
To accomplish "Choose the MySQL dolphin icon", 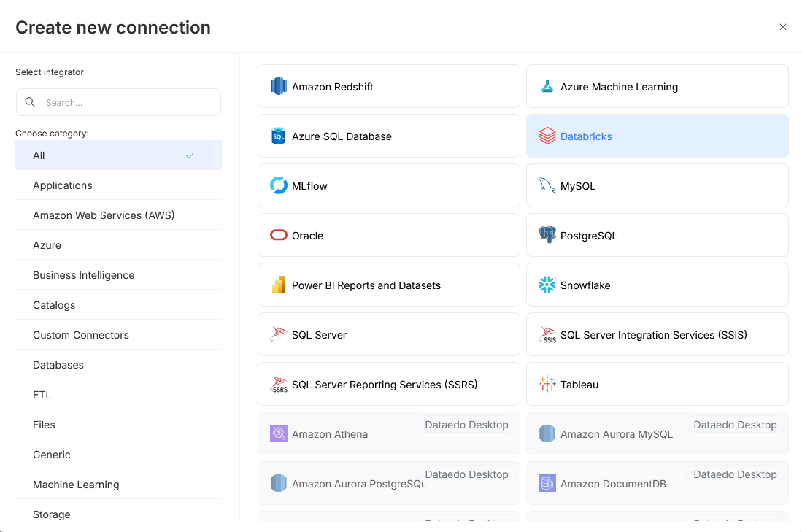I will pyautogui.click(x=547, y=185).
